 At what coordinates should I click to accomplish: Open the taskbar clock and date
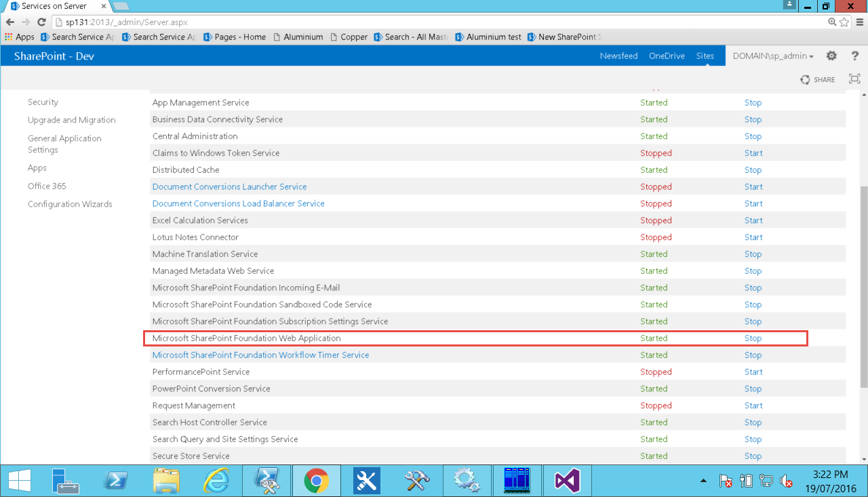(x=829, y=481)
